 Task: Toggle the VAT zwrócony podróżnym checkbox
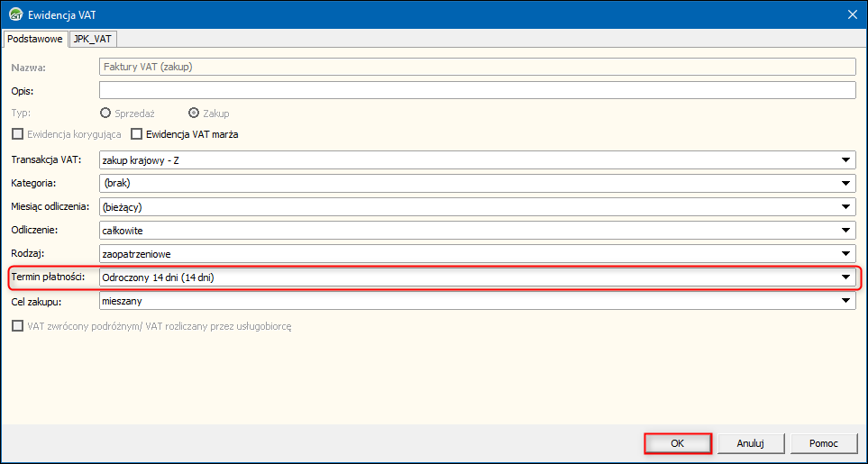(18, 326)
